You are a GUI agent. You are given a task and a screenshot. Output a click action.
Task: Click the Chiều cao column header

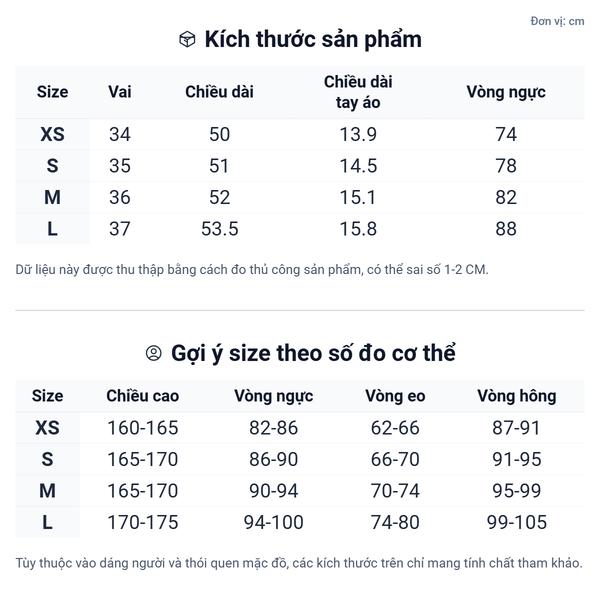tap(143, 396)
